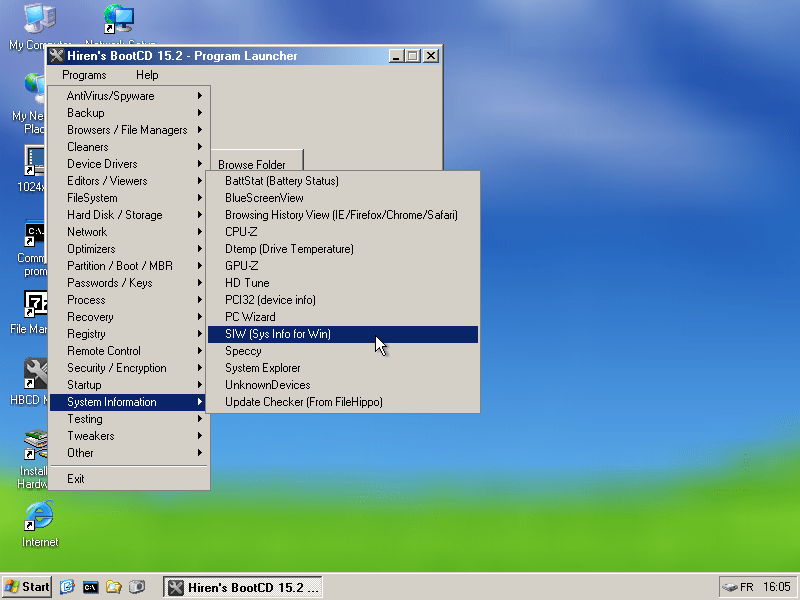
Task: Open the Programs menu
Action: (x=84, y=75)
